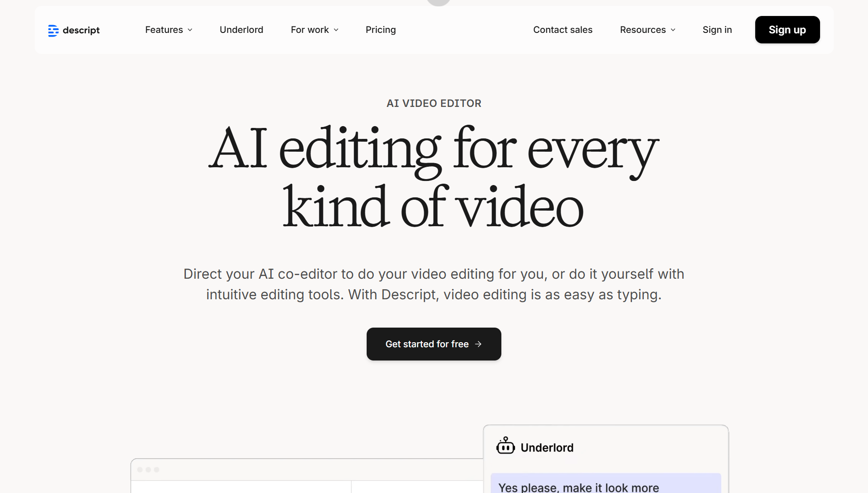Click the "Yes please" chat message bubble
Image resolution: width=868 pixels, height=493 pixels.
(605, 484)
